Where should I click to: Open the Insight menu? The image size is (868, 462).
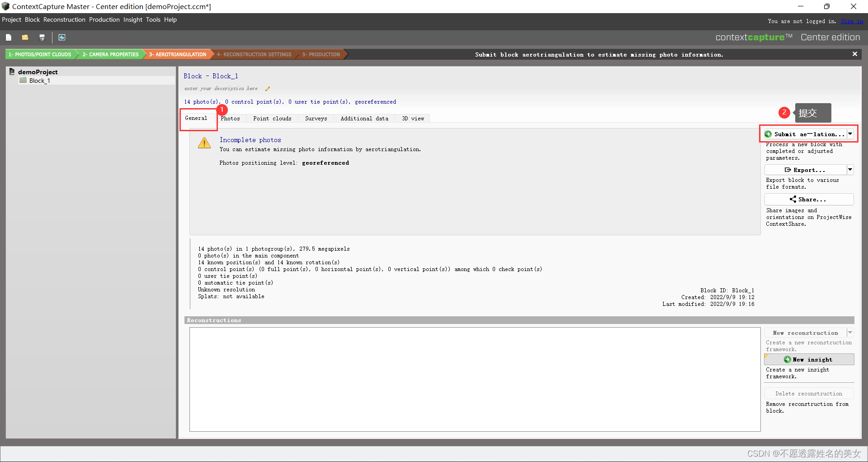[133, 19]
